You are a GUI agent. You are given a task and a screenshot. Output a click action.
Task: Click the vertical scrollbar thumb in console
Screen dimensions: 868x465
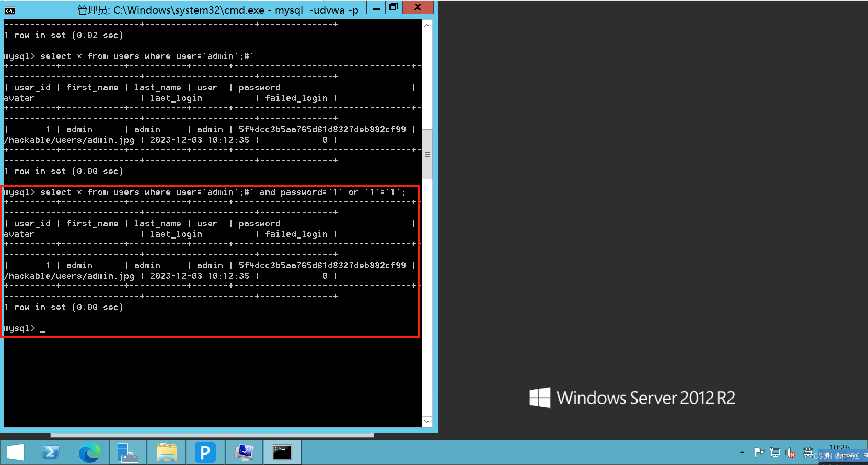pyautogui.click(x=427, y=154)
